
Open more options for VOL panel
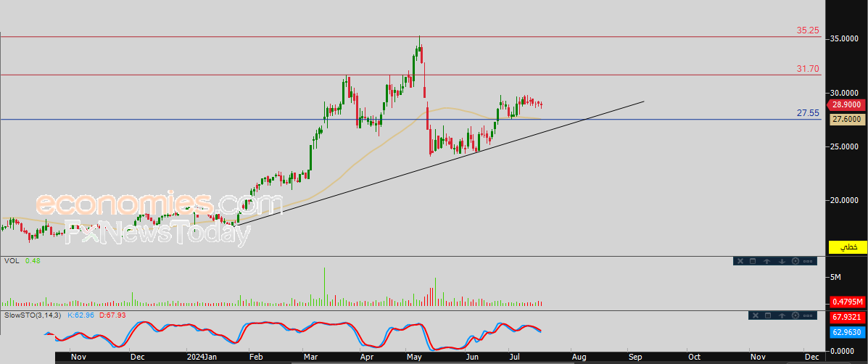pos(808,261)
